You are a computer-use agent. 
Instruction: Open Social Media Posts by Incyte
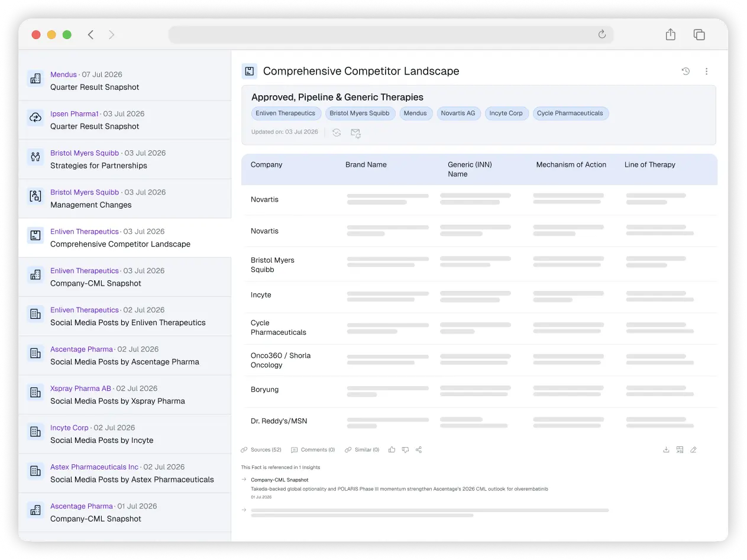[125, 434]
